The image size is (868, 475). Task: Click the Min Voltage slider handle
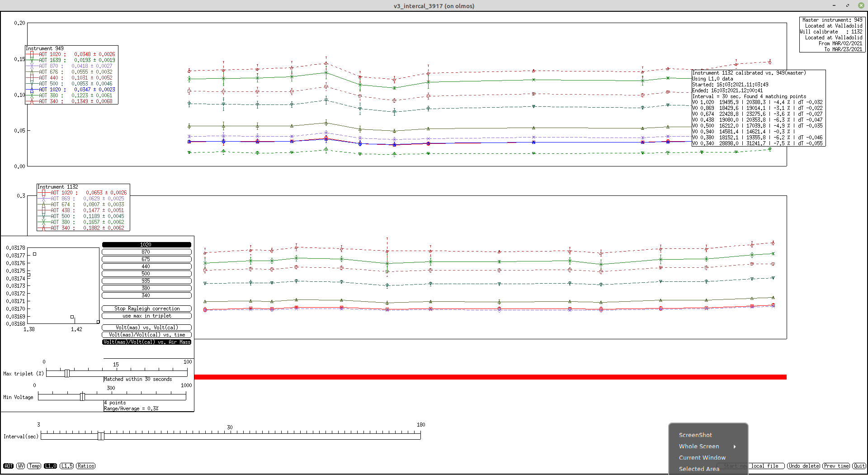(x=82, y=397)
